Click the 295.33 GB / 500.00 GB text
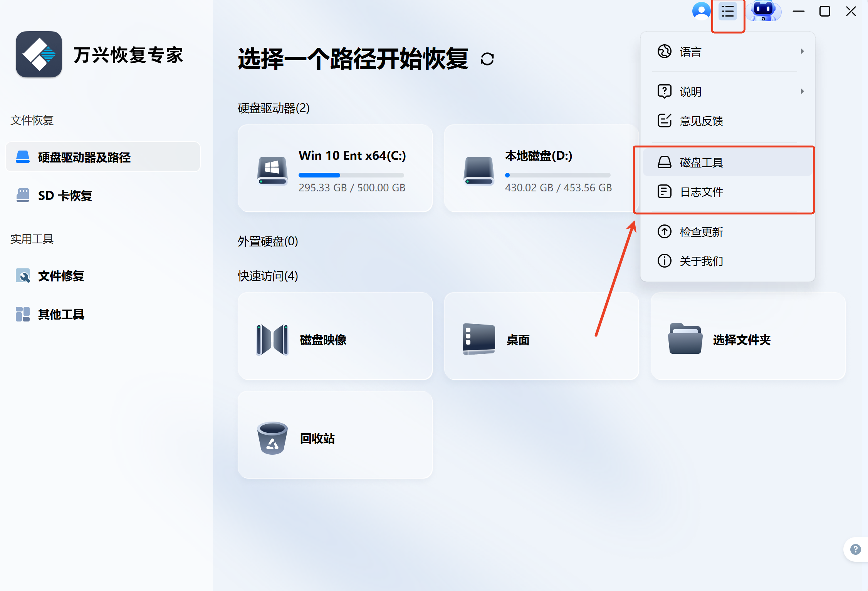 (352, 188)
